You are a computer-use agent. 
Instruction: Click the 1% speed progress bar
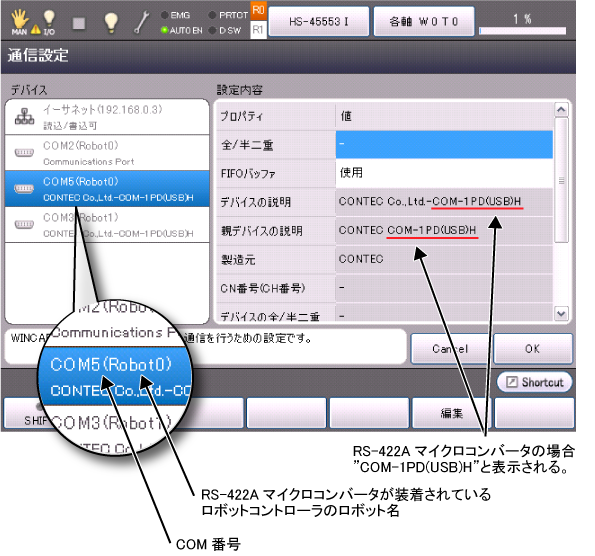pyautogui.click(x=523, y=31)
